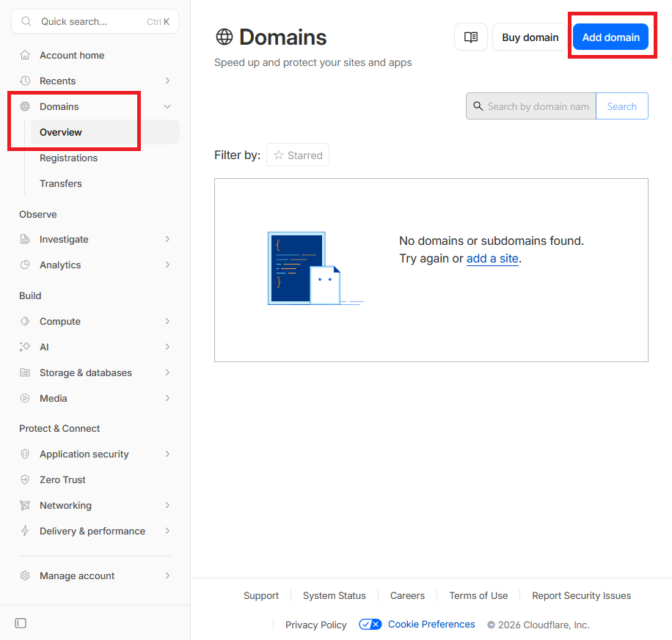The height and width of the screenshot is (640, 672).
Task: Click the Search button
Action: (x=622, y=106)
